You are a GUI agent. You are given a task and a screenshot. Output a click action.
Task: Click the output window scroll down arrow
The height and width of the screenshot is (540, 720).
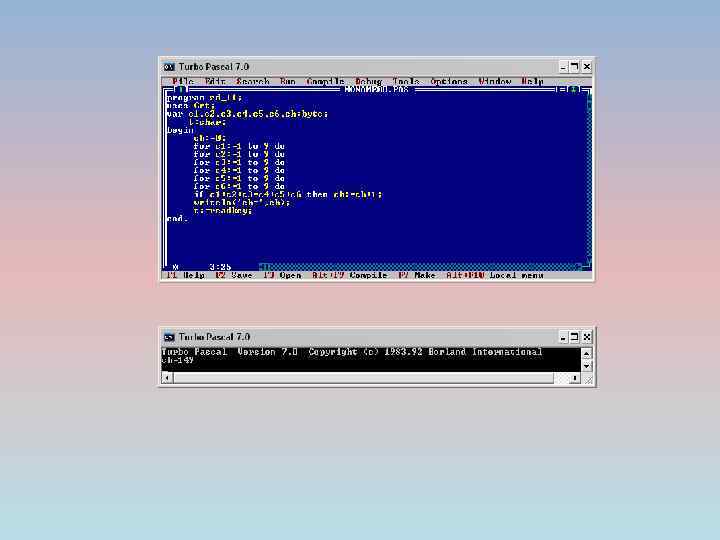click(x=586, y=366)
